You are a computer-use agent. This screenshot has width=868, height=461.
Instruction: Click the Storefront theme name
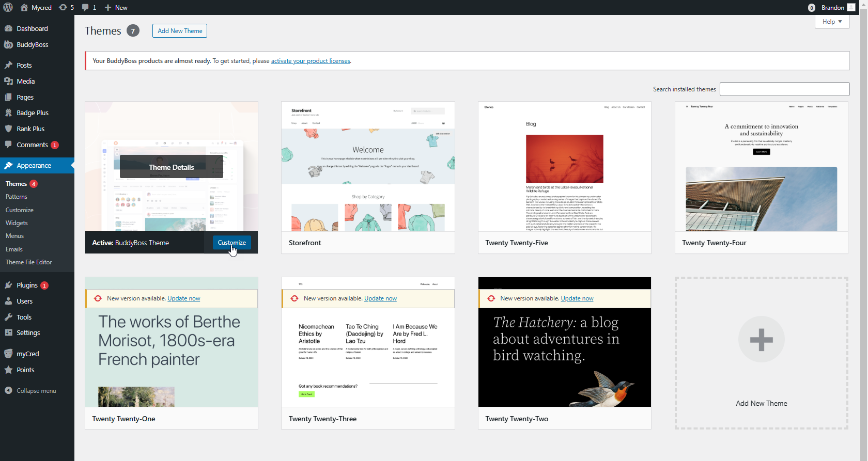pos(305,243)
